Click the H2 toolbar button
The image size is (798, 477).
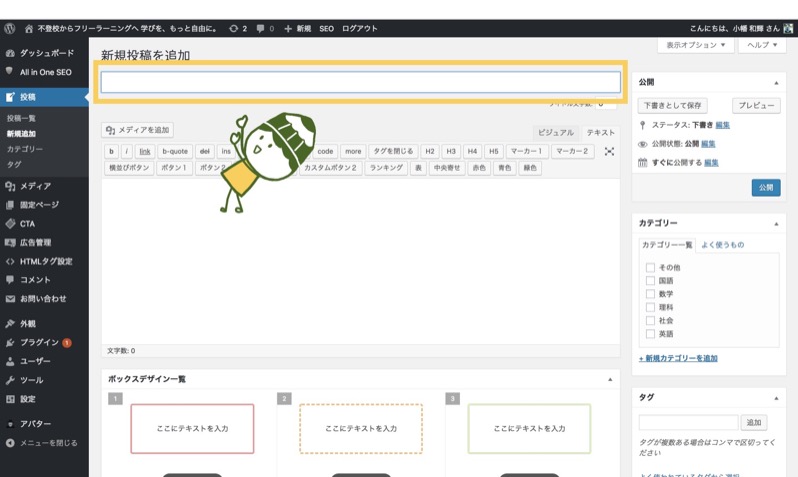[x=430, y=151]
